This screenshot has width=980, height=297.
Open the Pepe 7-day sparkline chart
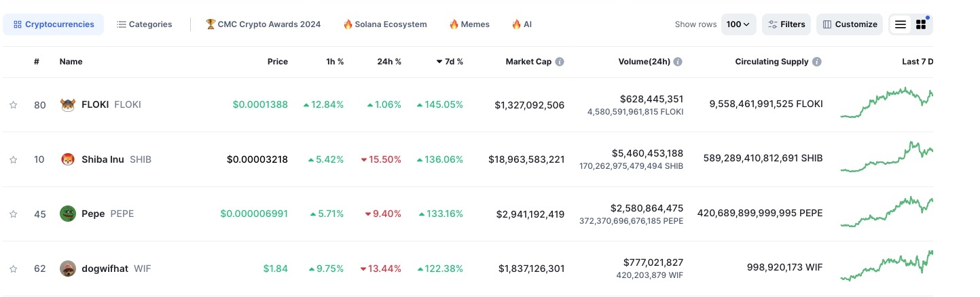(x=886, y=212)
